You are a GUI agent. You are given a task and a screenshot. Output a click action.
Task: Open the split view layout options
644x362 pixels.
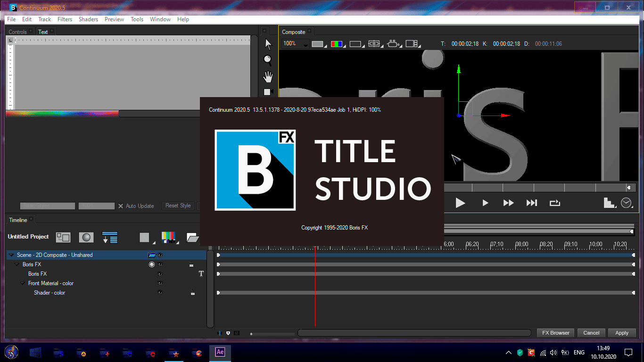point(413,44)
